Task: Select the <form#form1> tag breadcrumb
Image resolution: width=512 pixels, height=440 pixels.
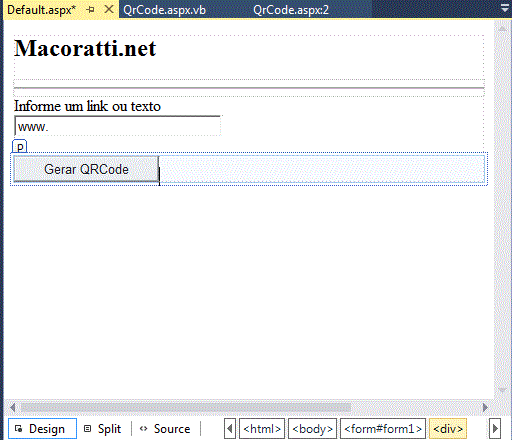Action: point(383,429)
